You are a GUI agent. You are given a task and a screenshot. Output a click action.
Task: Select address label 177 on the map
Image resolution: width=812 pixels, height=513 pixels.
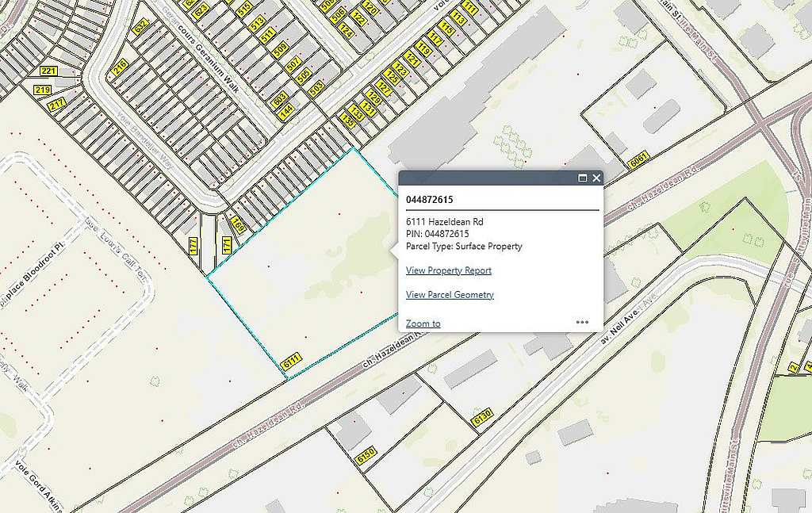coord(193,247)
